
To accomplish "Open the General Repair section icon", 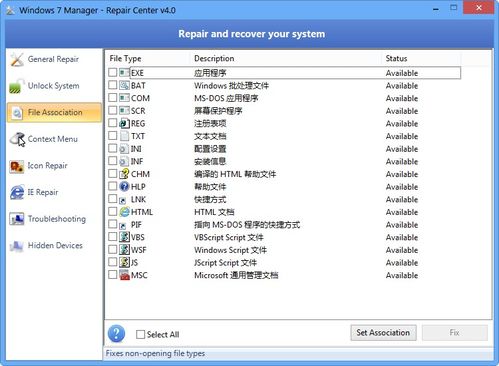I will pos(17,59).
